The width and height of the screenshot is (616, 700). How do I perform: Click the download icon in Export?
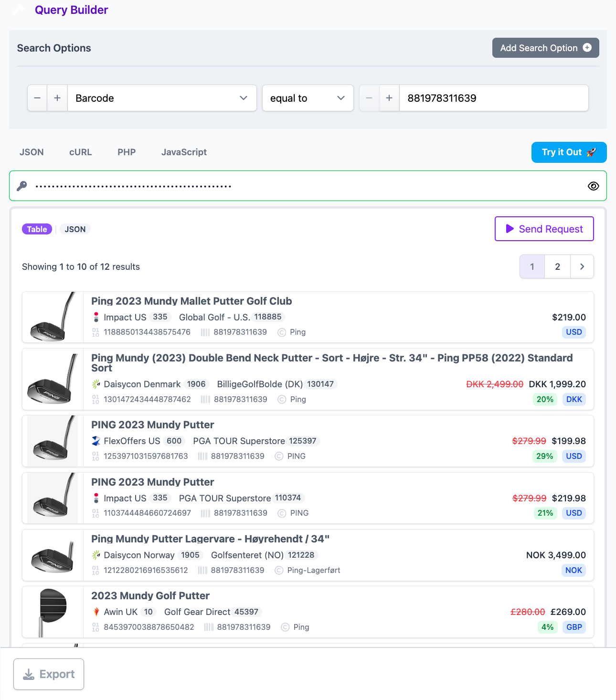(x=29, y=674)
